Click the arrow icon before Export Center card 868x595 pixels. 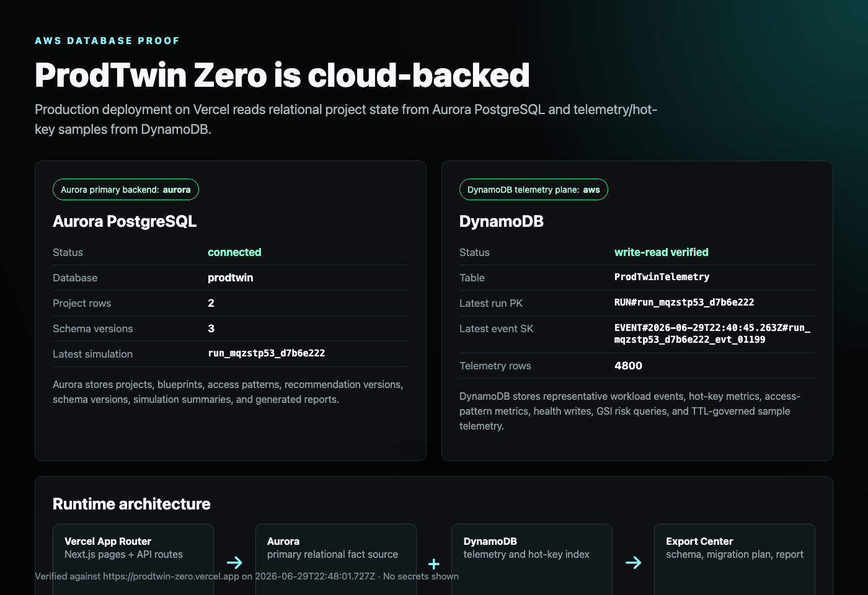pyautogui.click(x=634, y=563)
